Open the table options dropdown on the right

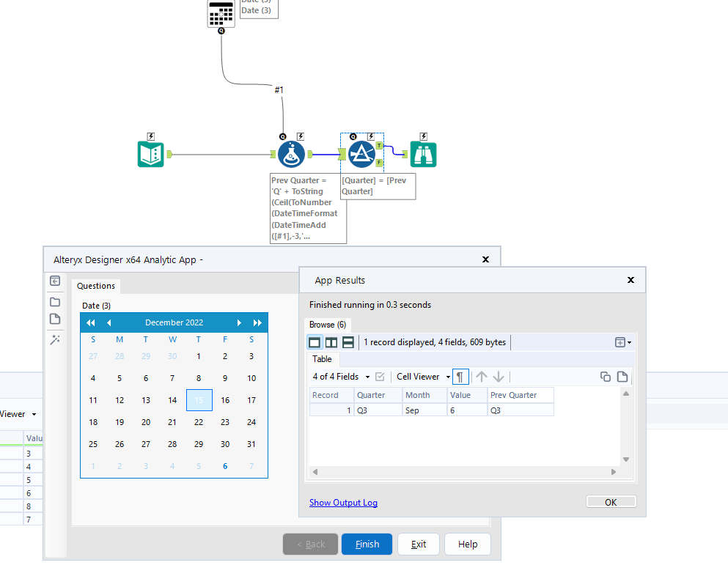pyautogui.click(x=622, y=341)
